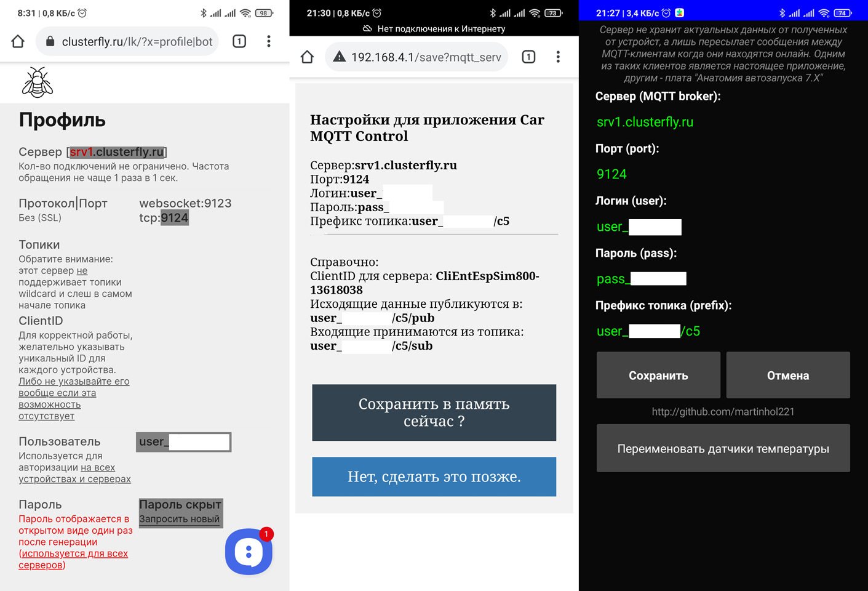This screenshot has width=868, height=591.
Task: Select tcp port 9124 highlighted value
Action: [175, 218]
